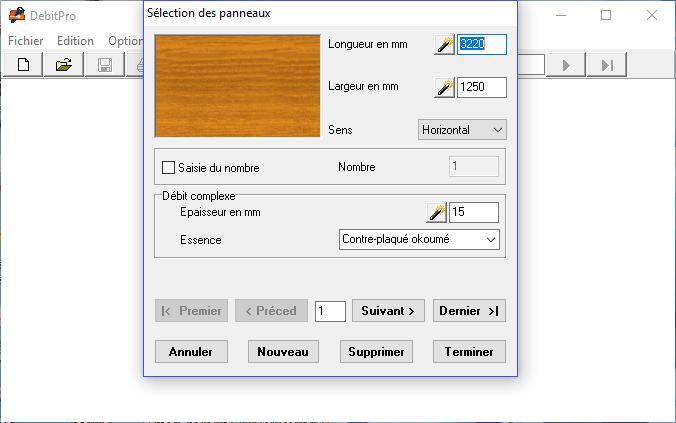Open the Essence Contre-plaqué okoumé dropdown

pos(419,239)
